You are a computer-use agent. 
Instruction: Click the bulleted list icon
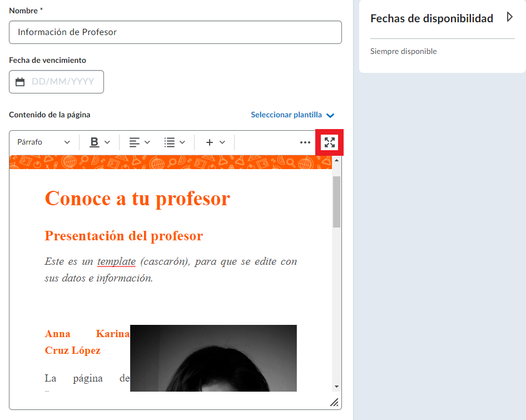(170, 142)
